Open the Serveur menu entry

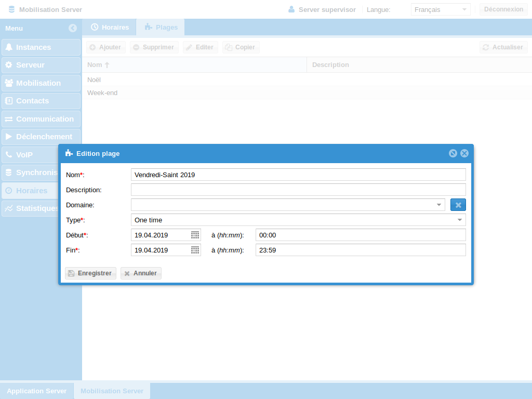coord(41,65)
